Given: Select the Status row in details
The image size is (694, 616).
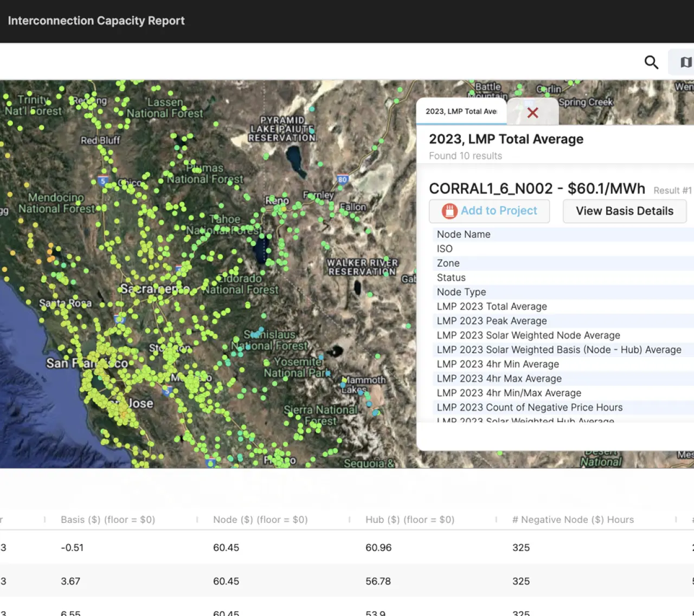Looking at the screenshot, I should 563,277.
